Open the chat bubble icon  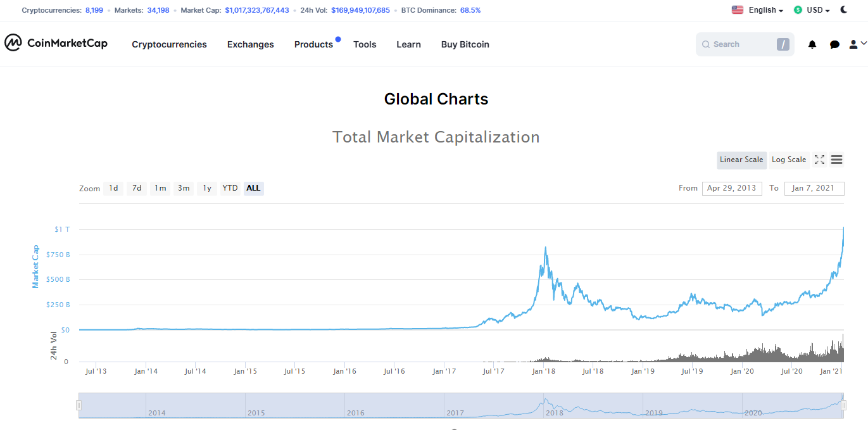(834, 44)
